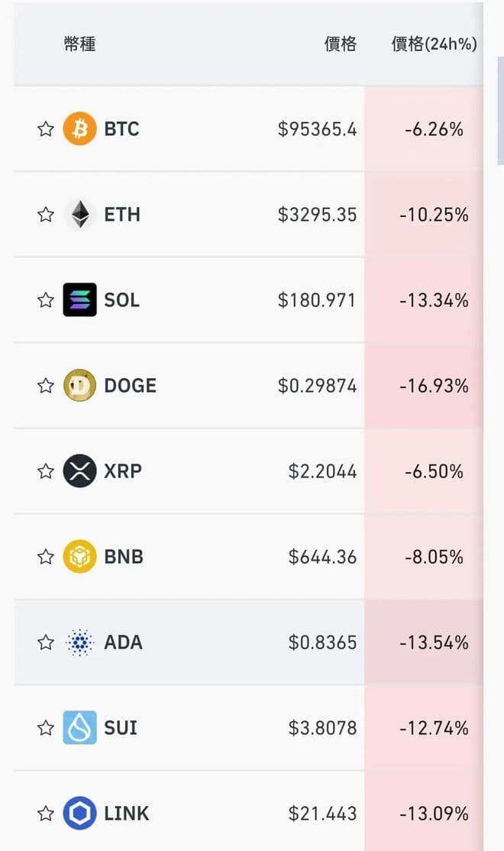504x851 pixels.
Task: Click the Bitcoin BTC coin icon
Action: coord(79,128)
